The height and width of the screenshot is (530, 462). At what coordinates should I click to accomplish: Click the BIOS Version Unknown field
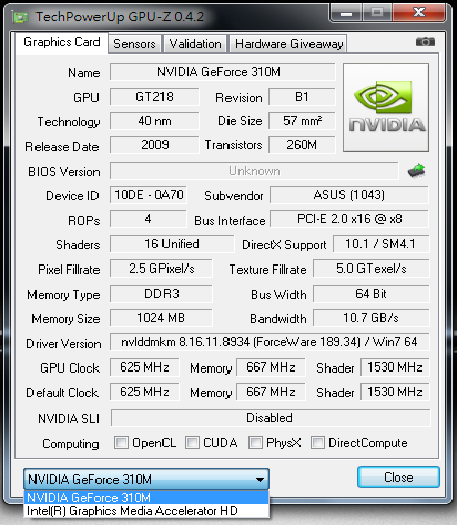[x=254, y=171]
